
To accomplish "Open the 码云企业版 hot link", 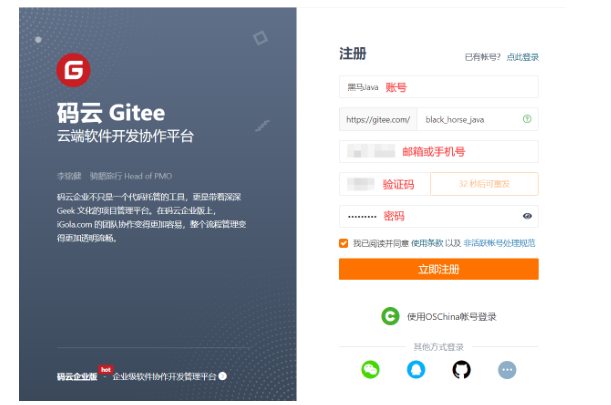I will (77, 377).
